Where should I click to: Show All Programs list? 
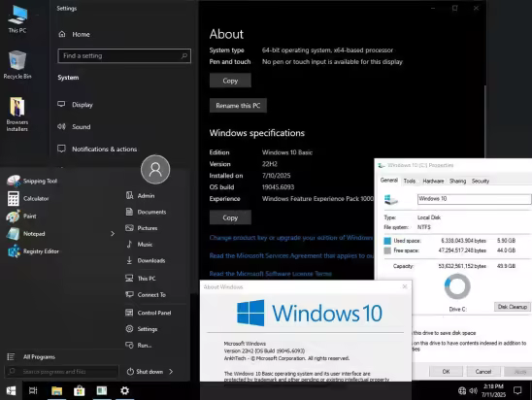click(31, 357)
